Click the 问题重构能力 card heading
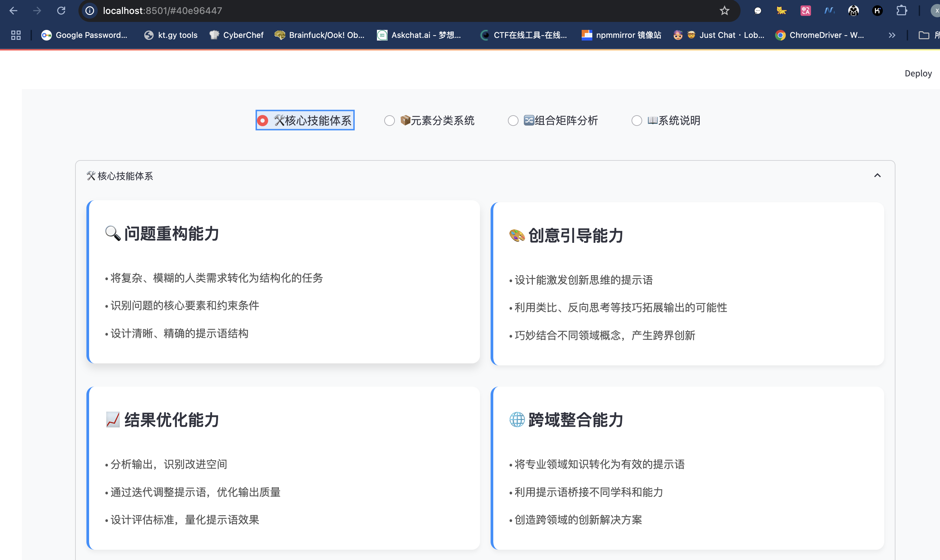Image resolution: width=940 pixels, height=560 pixels. point(172,233)
